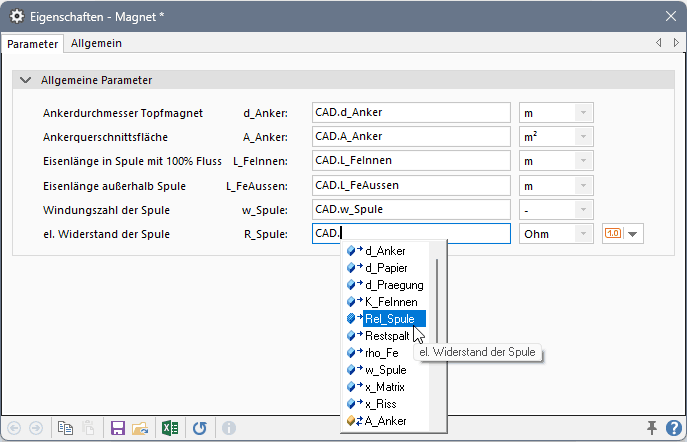Viewport: 687px width, 442px height.
Task: Click the input field containing CAD.L_FeAussen
Action: coord(411,186)
